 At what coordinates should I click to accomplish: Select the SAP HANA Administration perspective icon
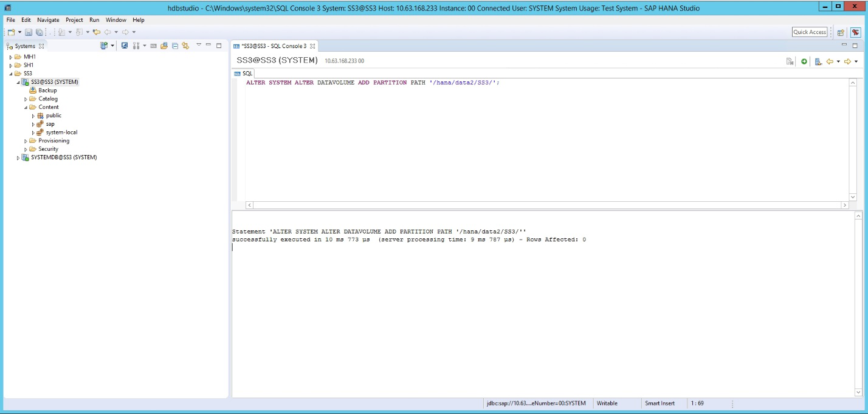click(855, 32)
